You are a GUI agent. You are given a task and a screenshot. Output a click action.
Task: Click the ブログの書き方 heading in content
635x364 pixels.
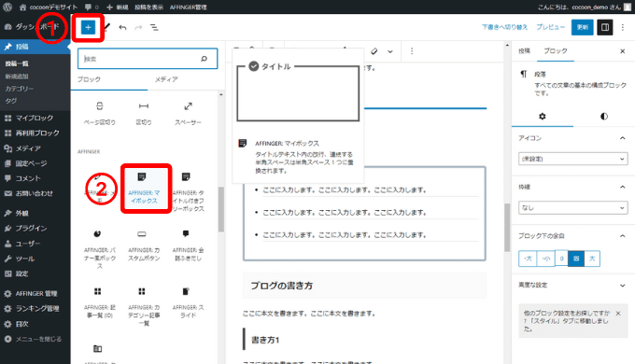[282, 286]
